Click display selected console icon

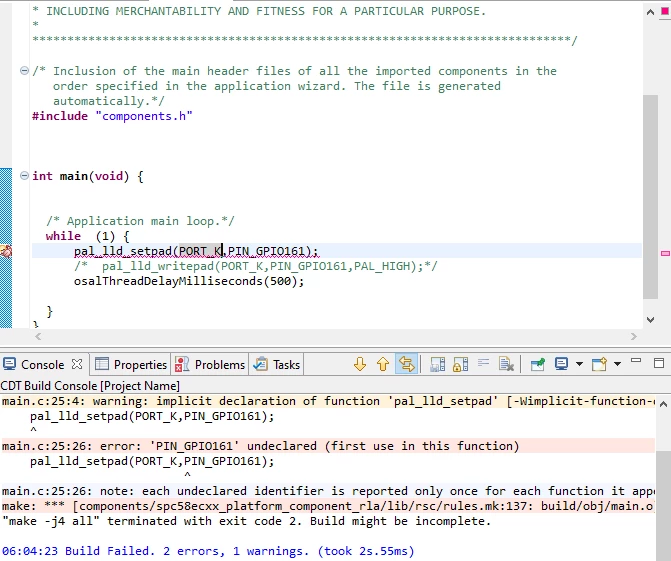(x=561, y=364)
